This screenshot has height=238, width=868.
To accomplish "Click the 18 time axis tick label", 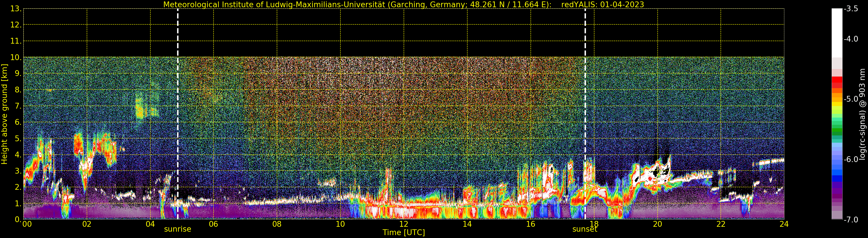I will [594, 224].
